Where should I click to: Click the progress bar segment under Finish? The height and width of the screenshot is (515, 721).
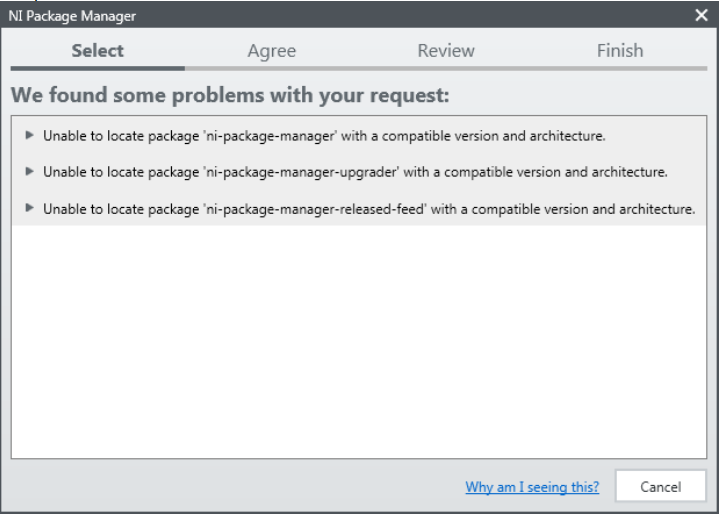point(620,68)
